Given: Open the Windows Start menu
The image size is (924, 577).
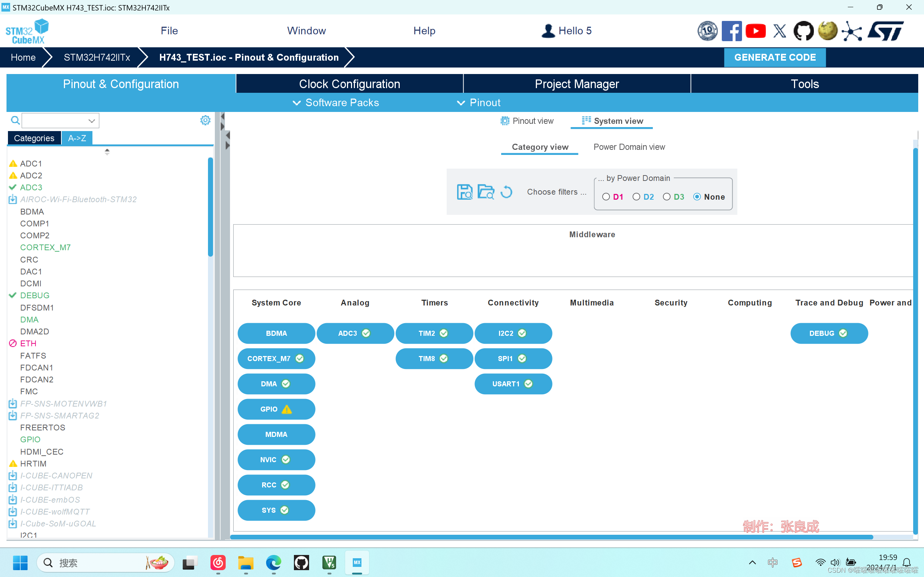Looking at the screenshot, I should (20, 563).
